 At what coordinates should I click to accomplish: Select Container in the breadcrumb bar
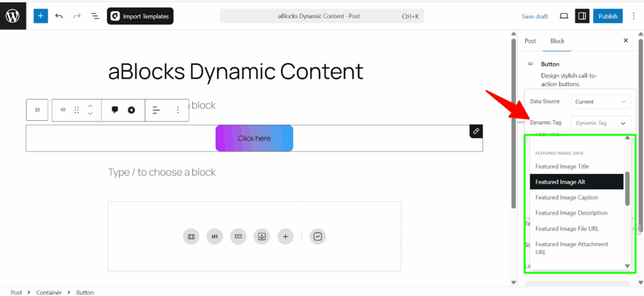click(x=49, y=292)
